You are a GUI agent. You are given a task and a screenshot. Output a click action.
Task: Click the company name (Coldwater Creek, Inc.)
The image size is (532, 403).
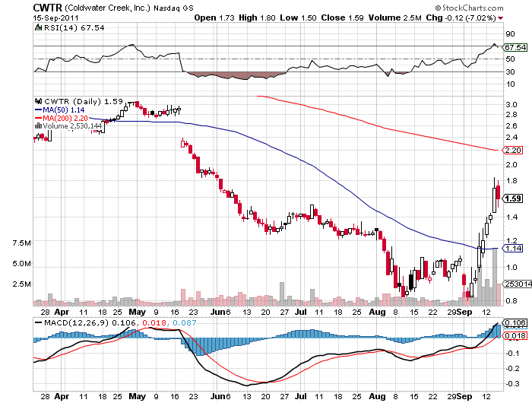[x=107, y=8]
